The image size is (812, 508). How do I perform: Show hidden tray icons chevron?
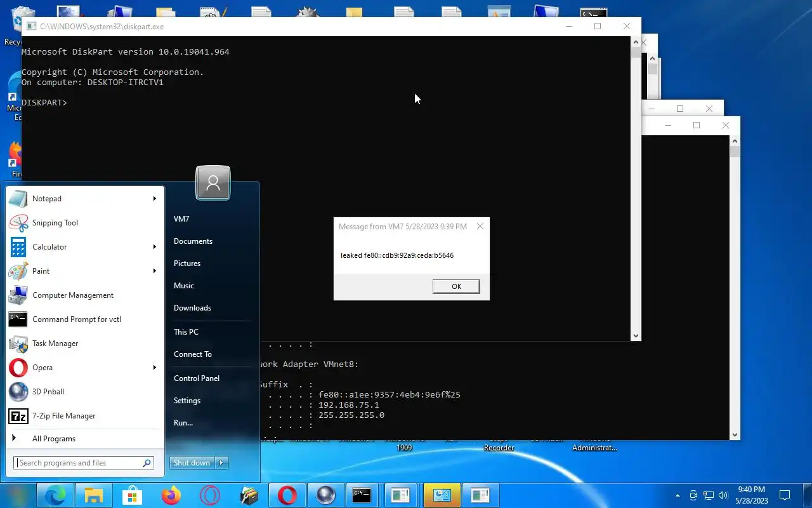pyautogui.click(x=679, y=495)
